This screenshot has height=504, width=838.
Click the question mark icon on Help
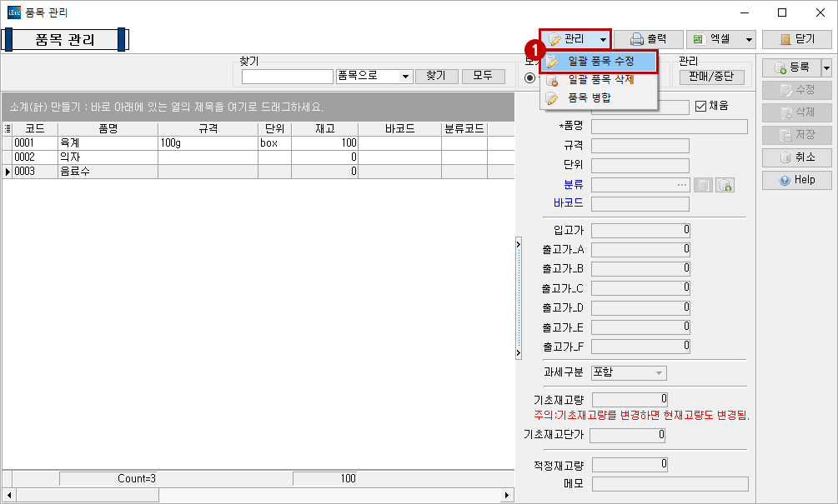pos(785,181)
